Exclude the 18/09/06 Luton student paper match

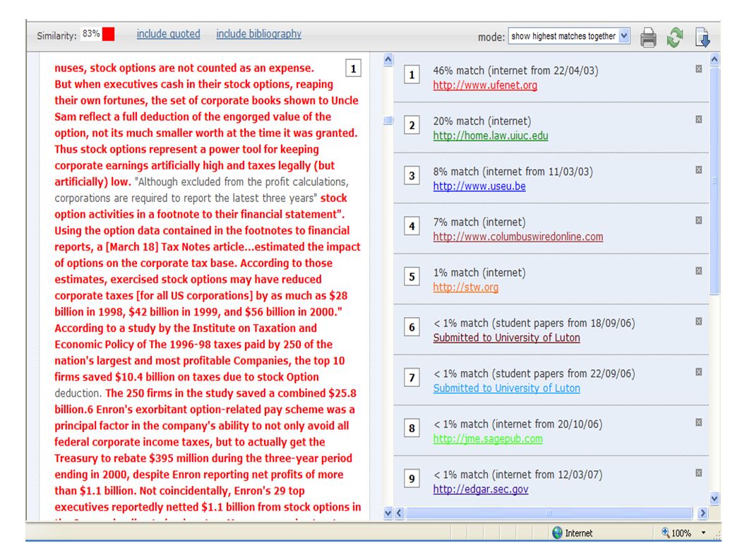(698, 321)
